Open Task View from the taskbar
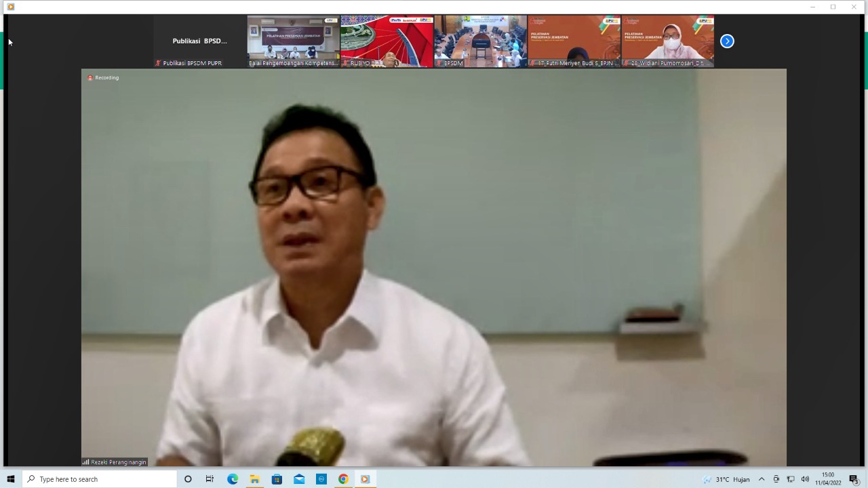The width and height of the screenshot is (868, 488). click(x=210, y=479)
